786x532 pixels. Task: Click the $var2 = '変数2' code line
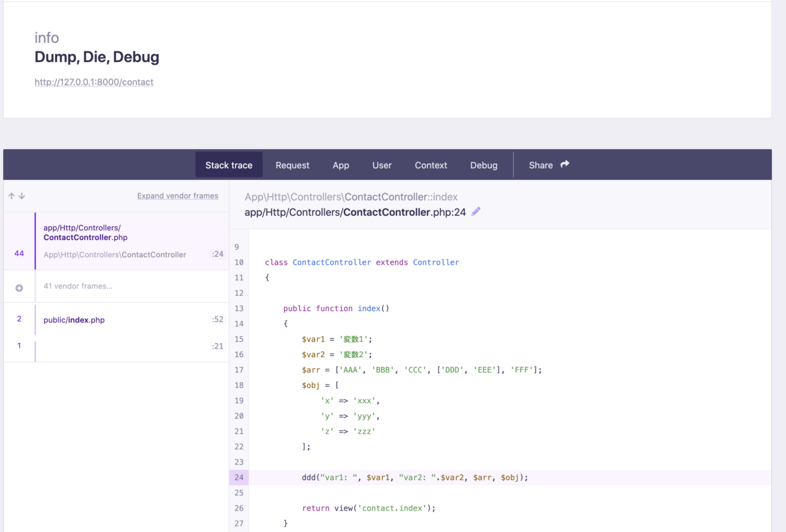coord(337,354)
